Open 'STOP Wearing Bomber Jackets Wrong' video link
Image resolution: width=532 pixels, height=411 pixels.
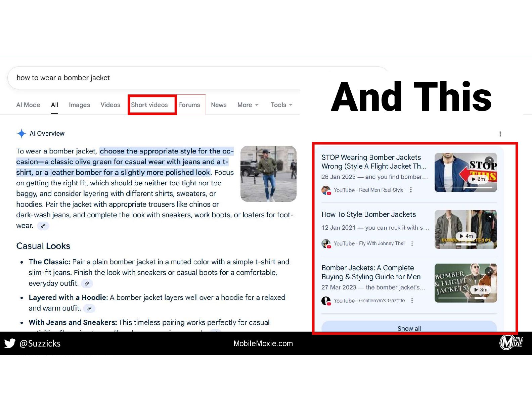(373, 162)
